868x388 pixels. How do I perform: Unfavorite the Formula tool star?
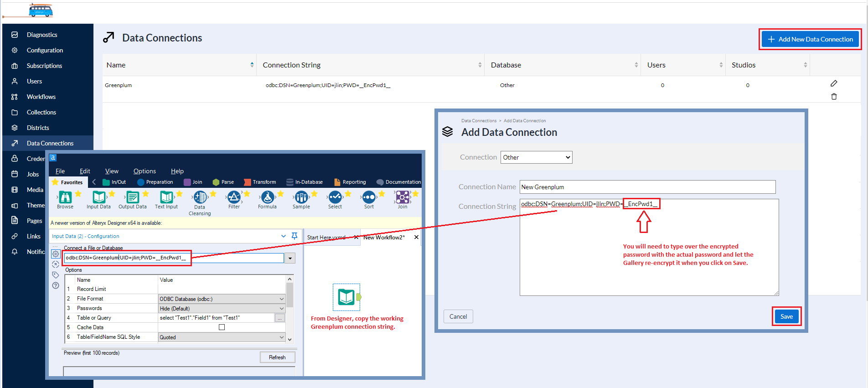(x=280, y=194)
